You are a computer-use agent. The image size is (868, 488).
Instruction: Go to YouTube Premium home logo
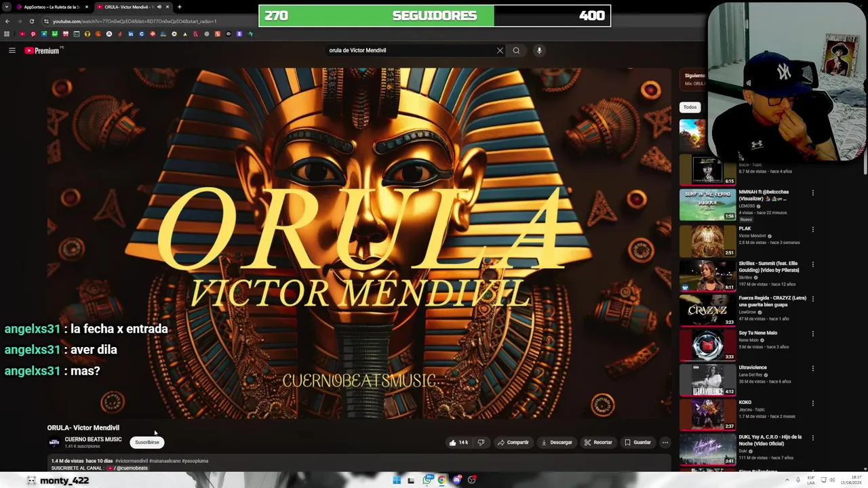(x=43, y=50)
